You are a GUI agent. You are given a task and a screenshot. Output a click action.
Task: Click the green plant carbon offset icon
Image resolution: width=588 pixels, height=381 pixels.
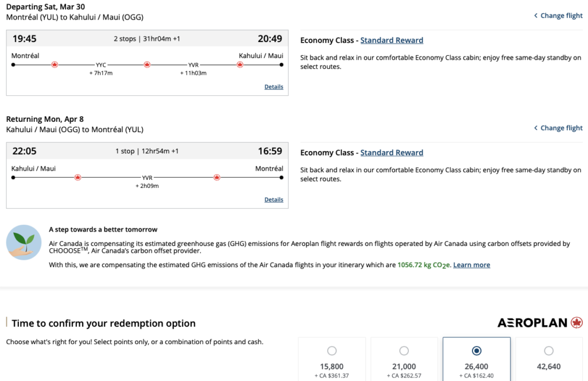(x=24, y=242)
